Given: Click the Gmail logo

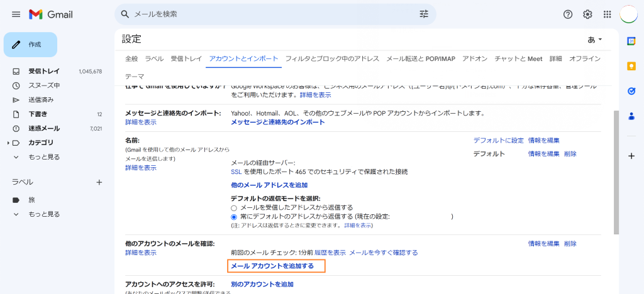Looking at the screenshot, I should [51, 14].
